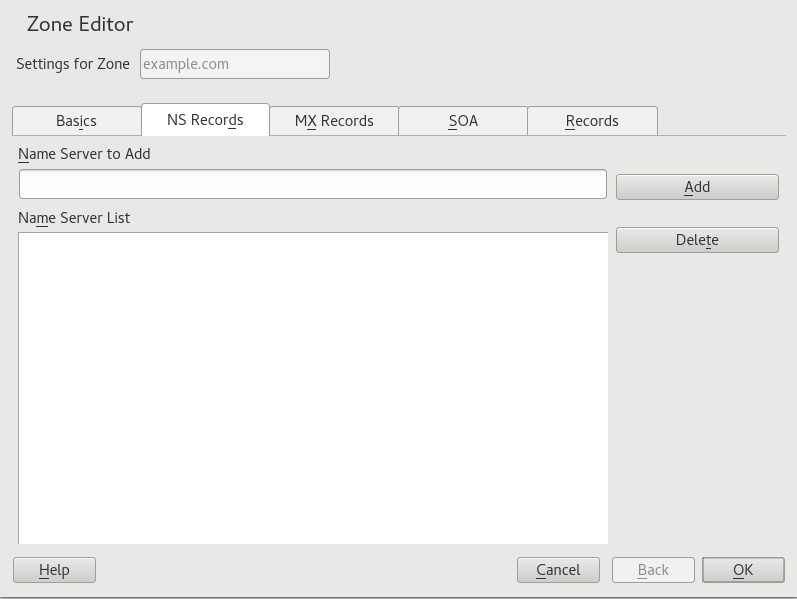797x599 pixels.
Task: Confirm changes with the OK button
Action: point(743,570)
